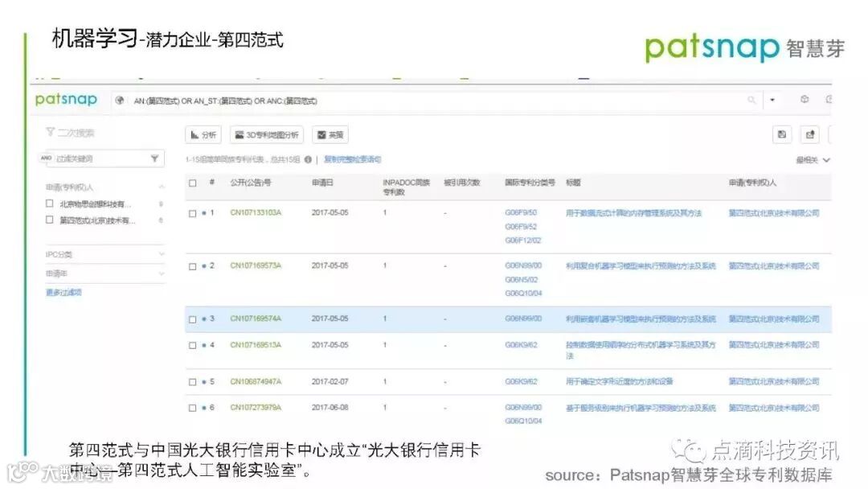
Task: Tick the checkbox for row 5 CN106874947A
Action: click(193, 382)
